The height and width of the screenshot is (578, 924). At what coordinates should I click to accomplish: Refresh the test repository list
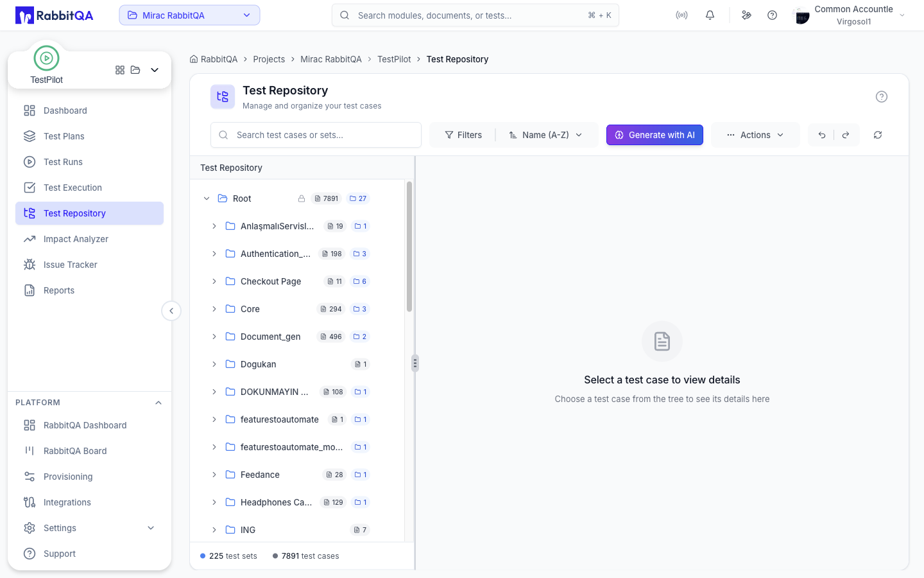pos(878,135)
